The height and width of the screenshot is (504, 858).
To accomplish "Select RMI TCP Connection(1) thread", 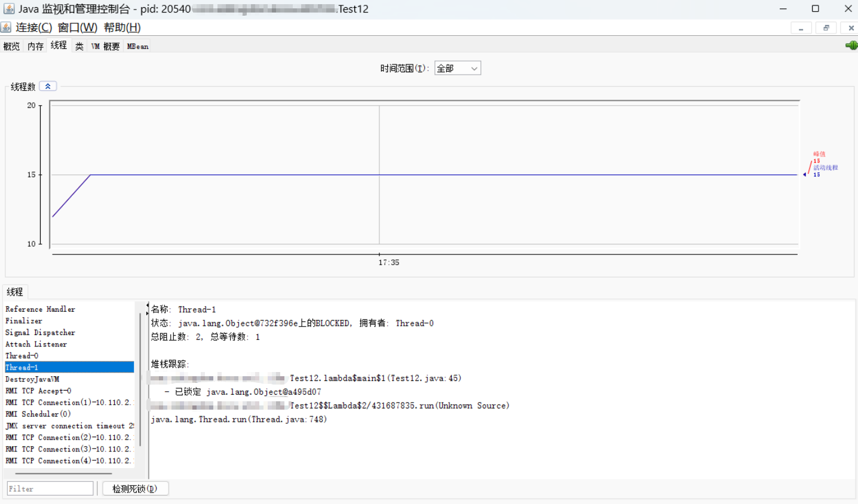I will [69, 402].
